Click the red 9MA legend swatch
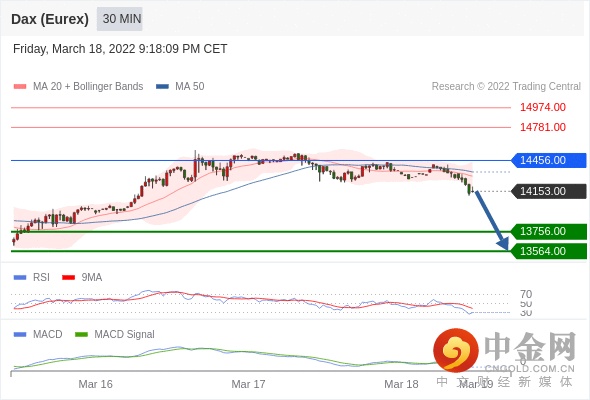Image resolution: width=590 pixels, height=400 pixels. (x=68, y=278)
